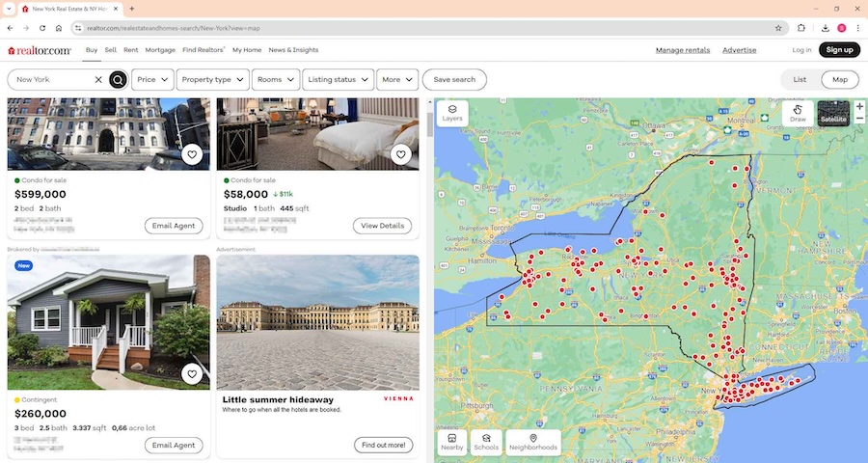Zoom out on the map
868x463 pixels.
[859, 119]
